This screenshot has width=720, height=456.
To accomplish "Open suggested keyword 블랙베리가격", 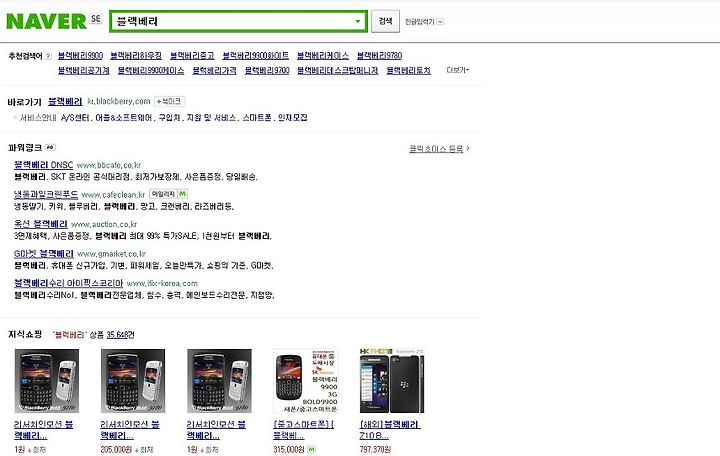I will [x=214, y=70].
